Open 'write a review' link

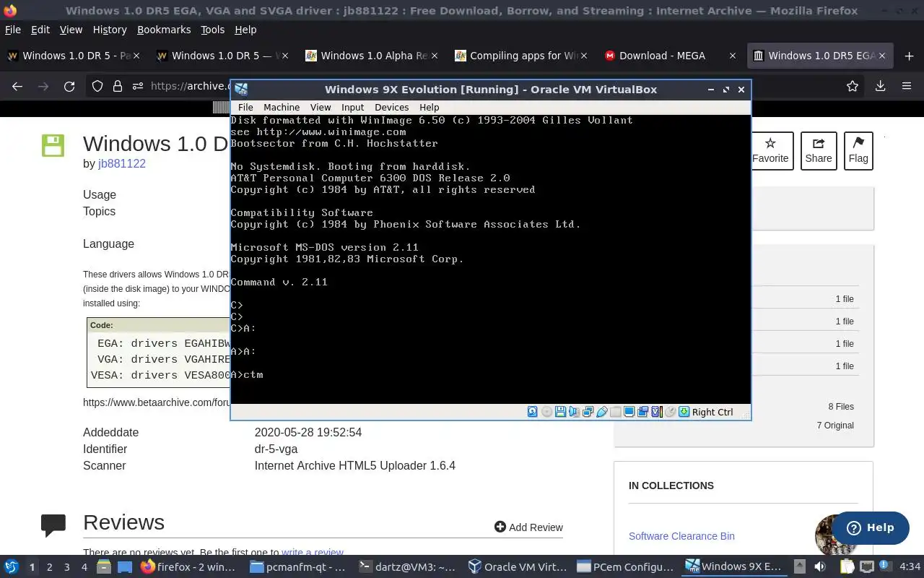(x=313, y=553)
